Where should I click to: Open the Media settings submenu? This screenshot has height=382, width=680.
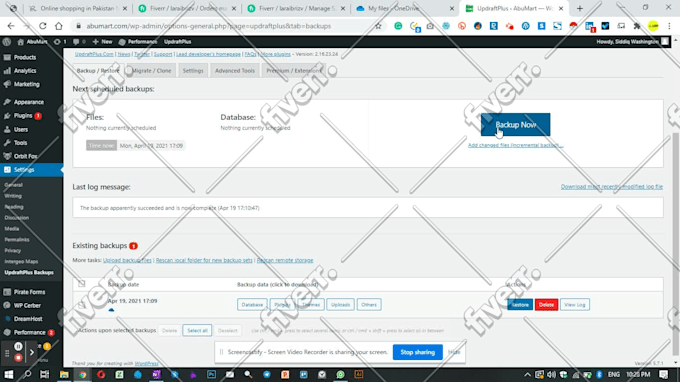point(12,229)
